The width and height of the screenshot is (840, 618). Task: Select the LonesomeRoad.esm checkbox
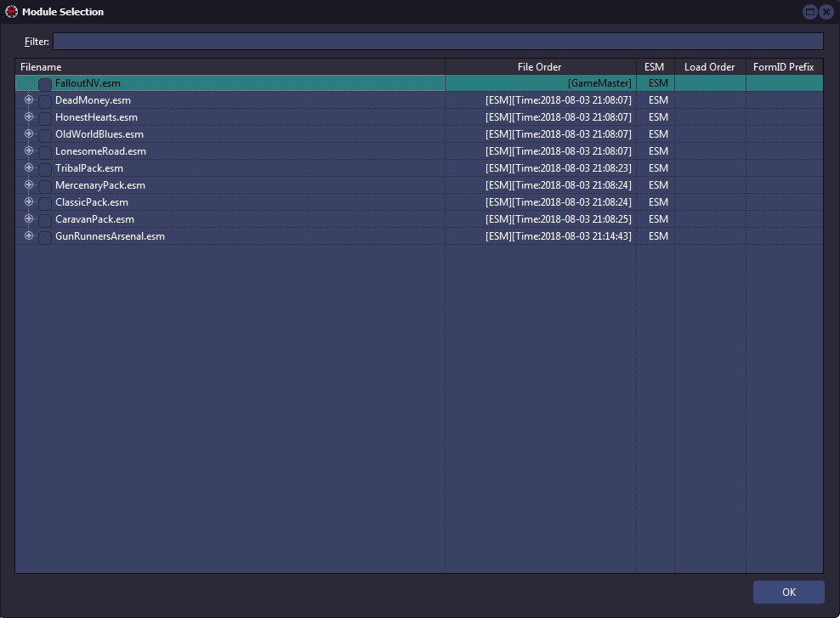click(45, 153)
